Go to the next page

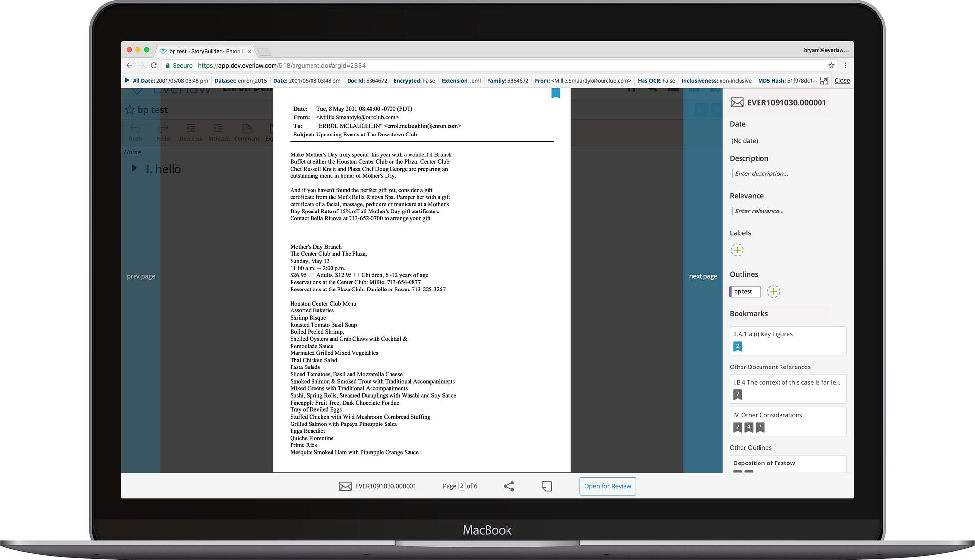tap(702, 276)
